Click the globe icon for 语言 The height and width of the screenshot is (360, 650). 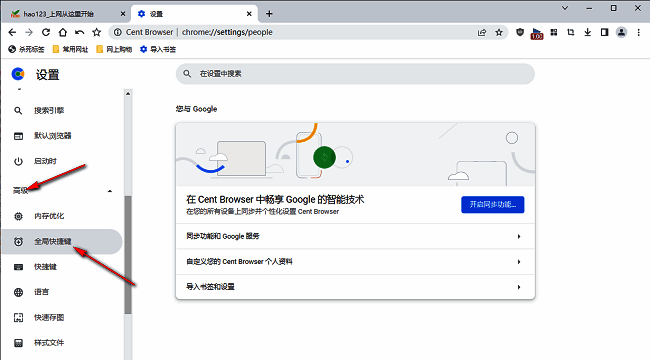point(18,292)
